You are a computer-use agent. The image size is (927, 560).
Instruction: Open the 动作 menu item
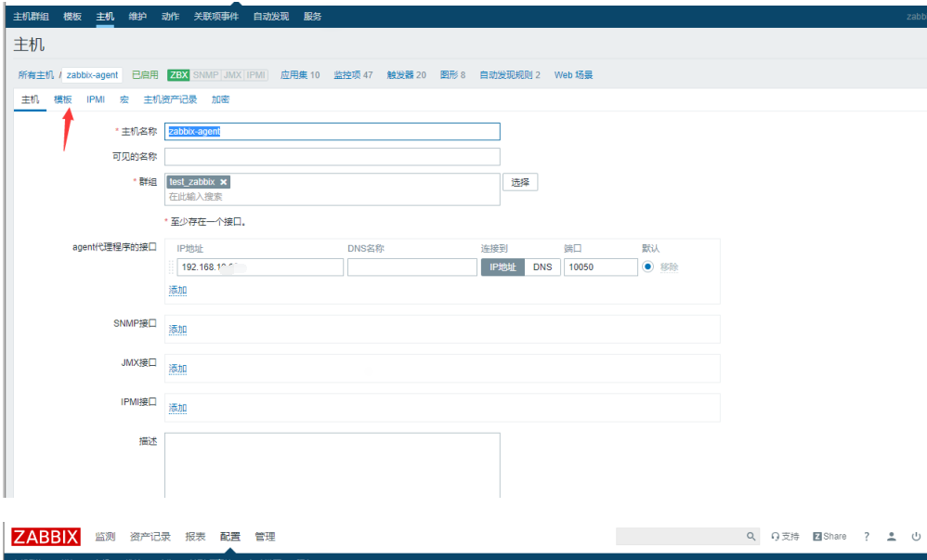pos(170,17)
